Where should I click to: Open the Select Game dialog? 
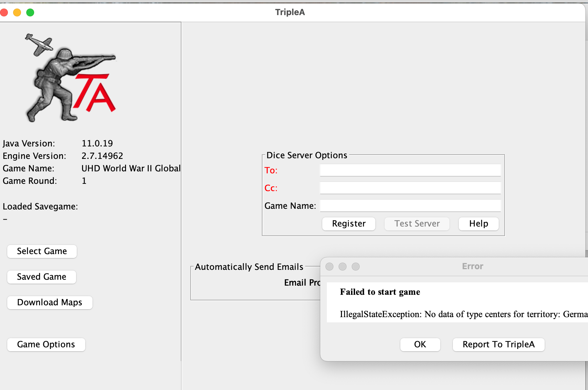click(42, 251)
